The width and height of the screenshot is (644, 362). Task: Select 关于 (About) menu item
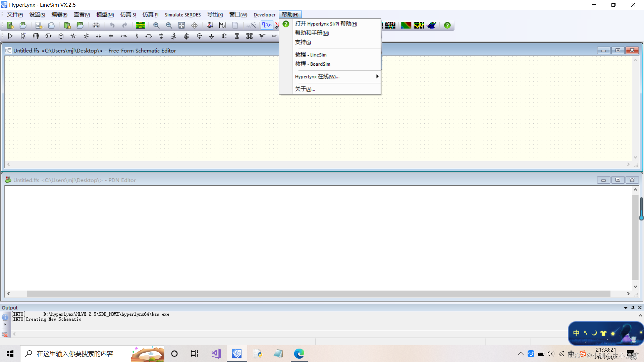tap(330, 89)
